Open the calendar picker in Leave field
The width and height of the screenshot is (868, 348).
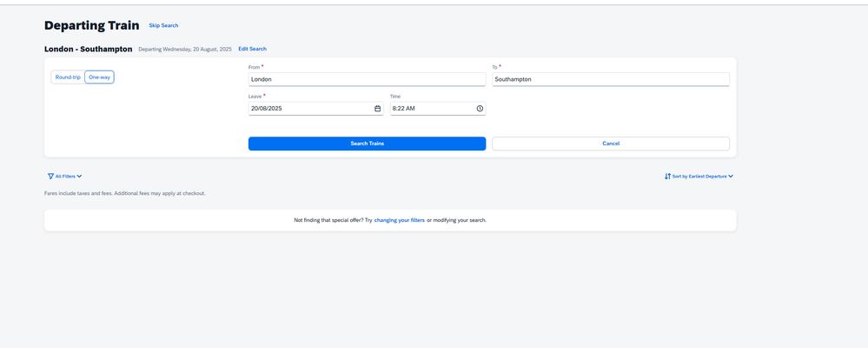point(378,109)
